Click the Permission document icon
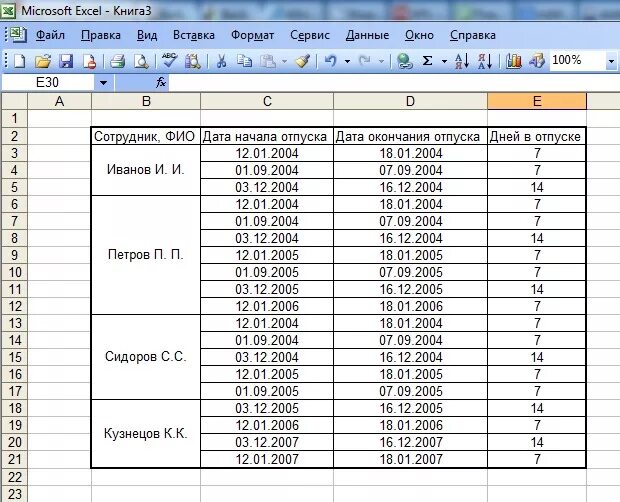 89,61
